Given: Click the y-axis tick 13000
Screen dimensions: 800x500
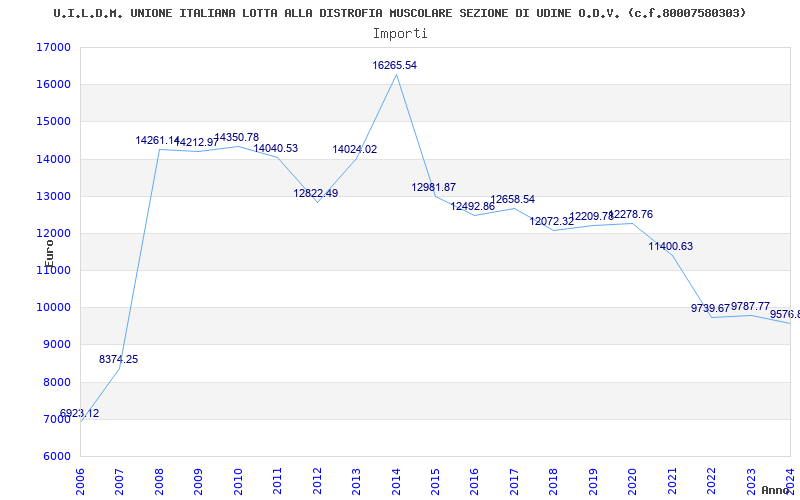Looking at the screenshot, I should point(53,196).
